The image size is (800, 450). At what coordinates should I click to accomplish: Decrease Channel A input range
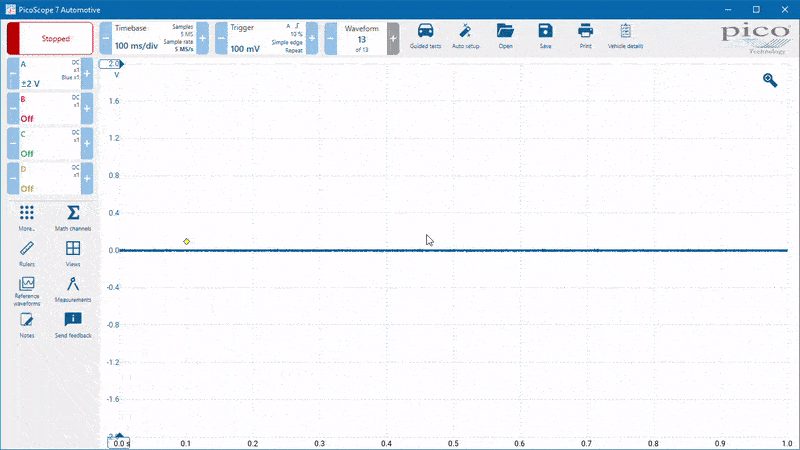coord(13,74)
